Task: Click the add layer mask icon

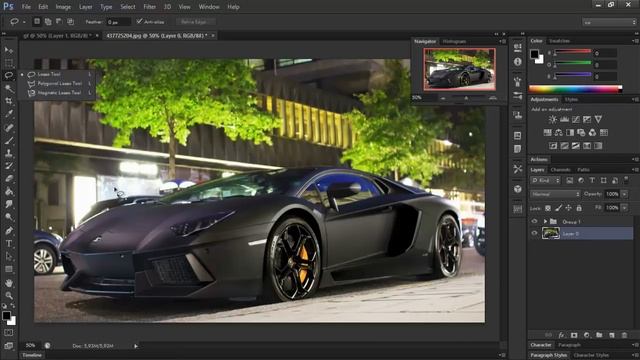Action: pyautogui.click(x=574, y=335)
